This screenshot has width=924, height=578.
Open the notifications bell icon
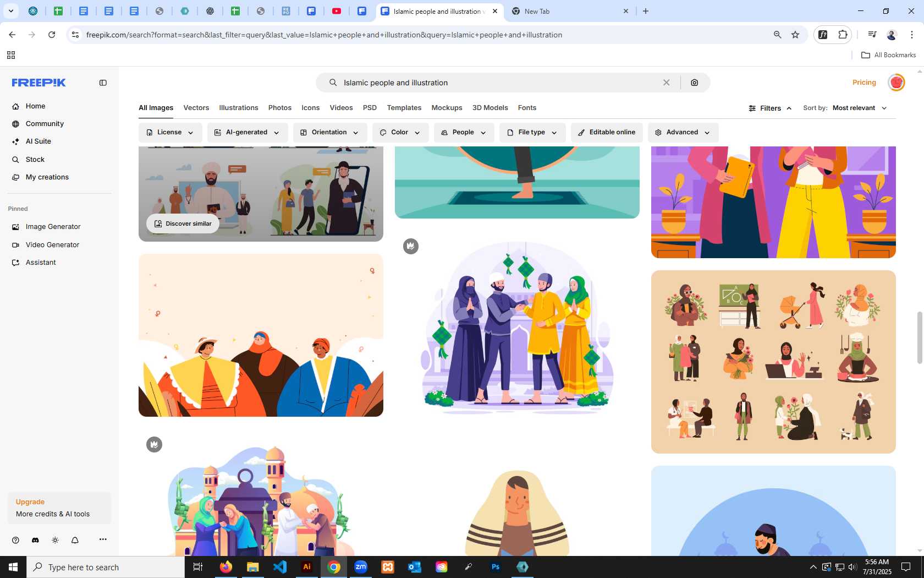tap(75, 540)
